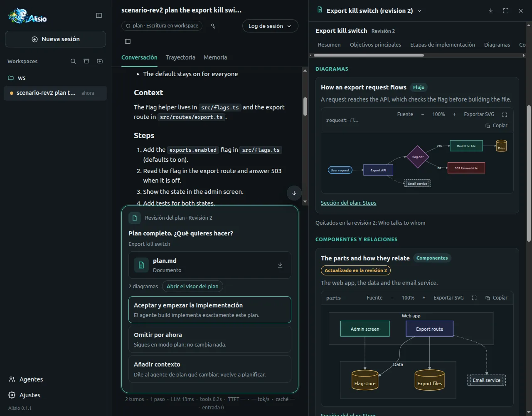532x416 pixels.
Task: Show Fuente of the request flow diagram
Action: coord(405,114)
